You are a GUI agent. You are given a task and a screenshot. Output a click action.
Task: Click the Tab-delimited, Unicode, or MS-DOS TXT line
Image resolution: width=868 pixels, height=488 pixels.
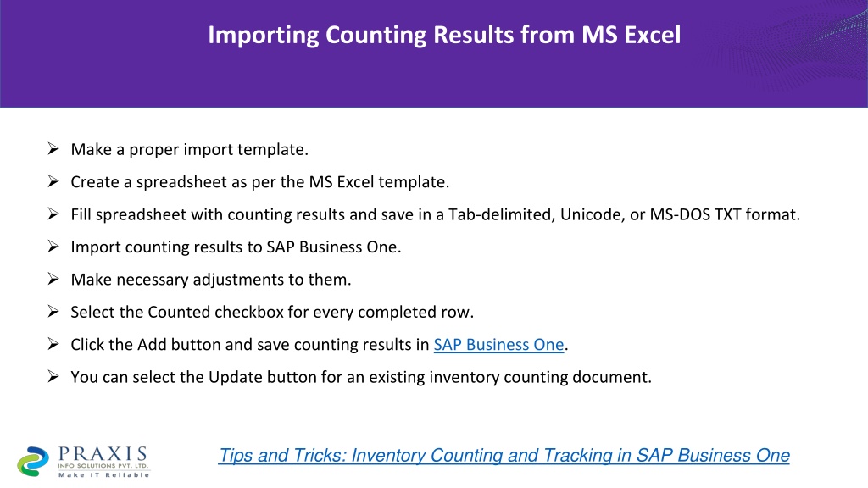pos(436,214)
